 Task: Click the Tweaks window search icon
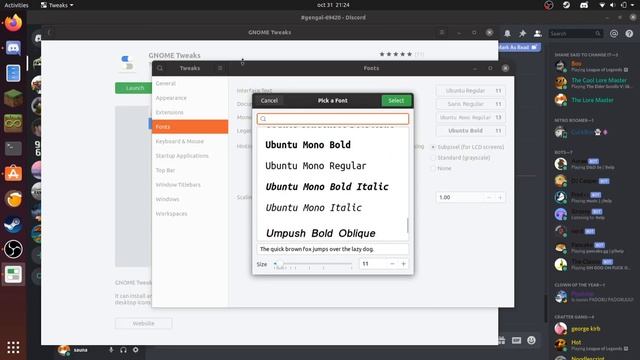160,68
